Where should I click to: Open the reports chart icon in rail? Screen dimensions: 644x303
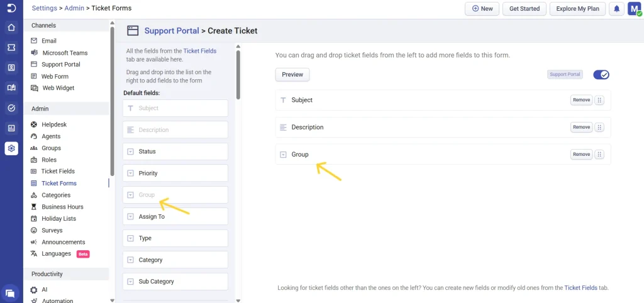11,128
